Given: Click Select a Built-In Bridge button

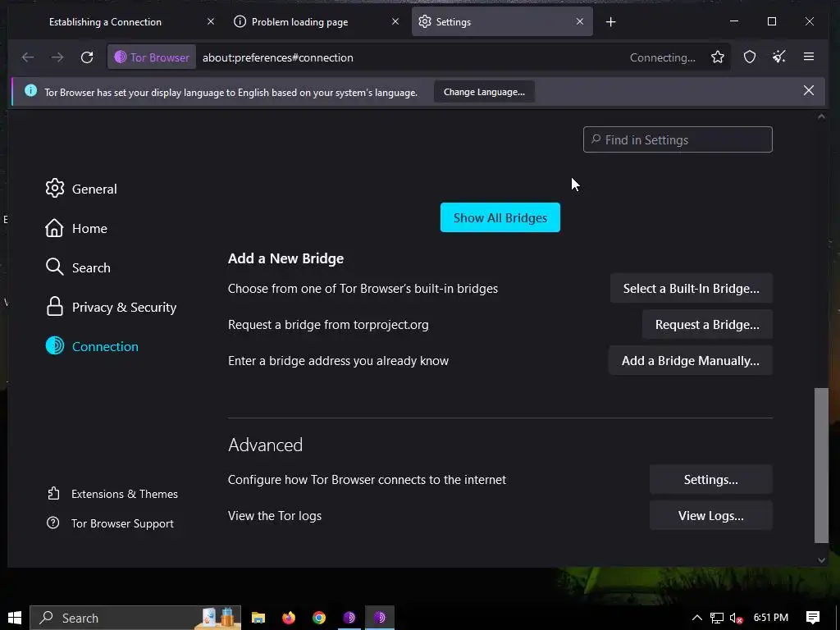Looking at the screenshot, I should (691, 288).
